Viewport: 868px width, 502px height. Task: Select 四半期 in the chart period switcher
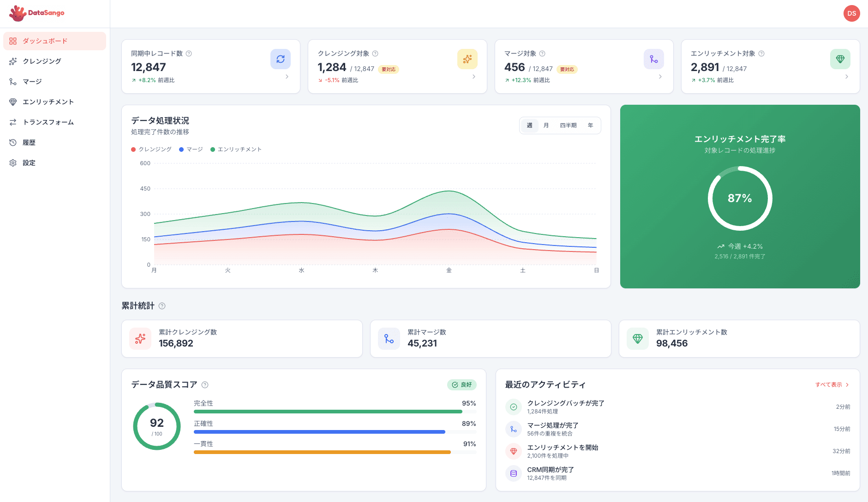pos(568,125)
